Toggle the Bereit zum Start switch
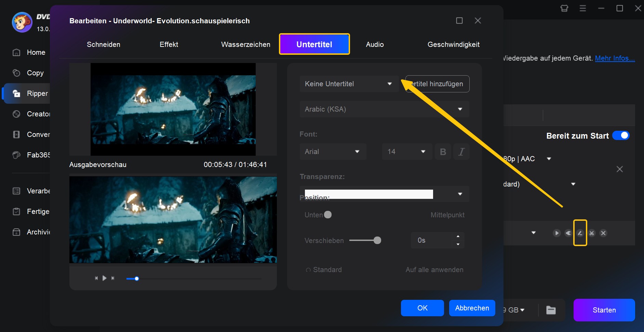Image resolution: width=644 pixels, height=332 pixels. pos(621,136)
